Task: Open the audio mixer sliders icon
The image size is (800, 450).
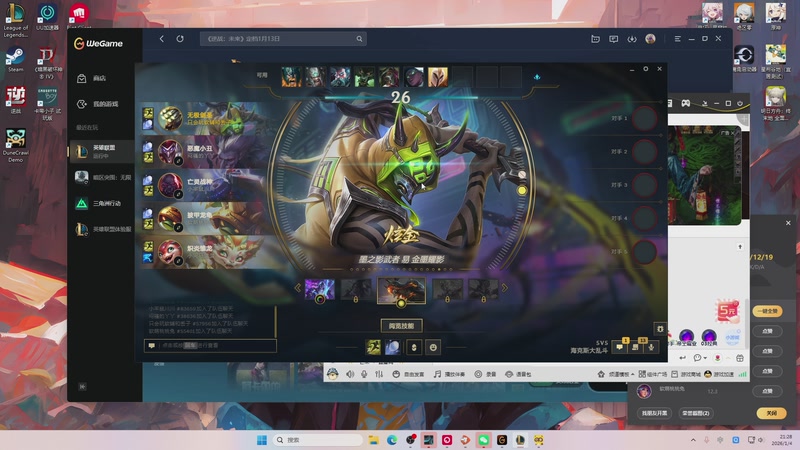Action: pyautogui.click(x=379, y=374)
